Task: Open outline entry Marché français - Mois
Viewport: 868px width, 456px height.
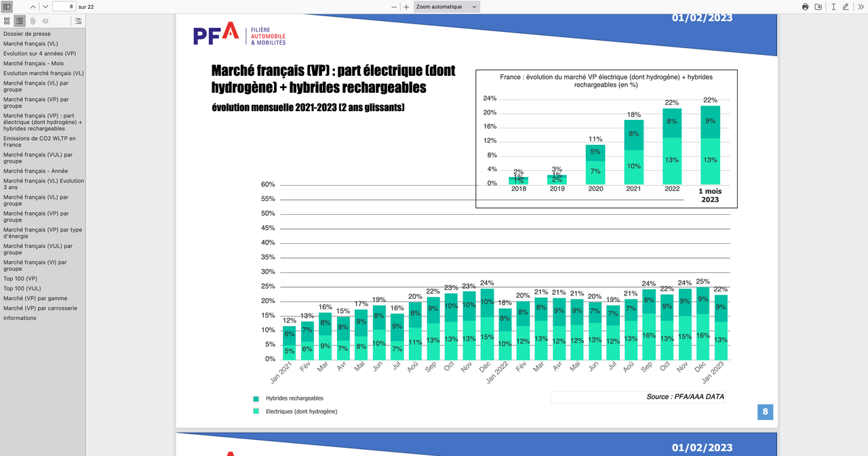Action: [33, 63]
